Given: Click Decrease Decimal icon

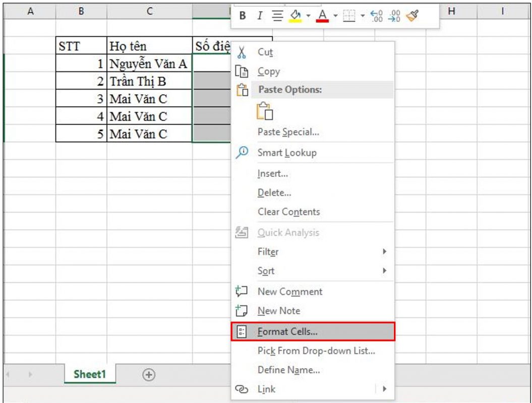Looking at the screenshot, I should (x=394, y=16).
